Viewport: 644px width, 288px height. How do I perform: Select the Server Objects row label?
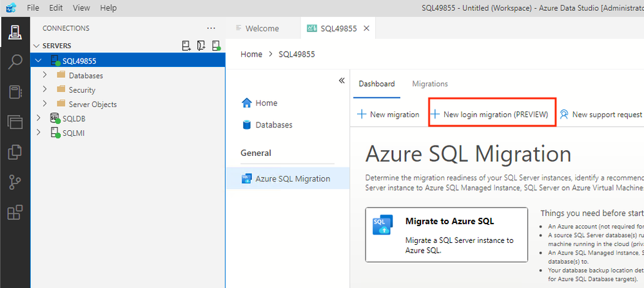click(x=93, y=104)
